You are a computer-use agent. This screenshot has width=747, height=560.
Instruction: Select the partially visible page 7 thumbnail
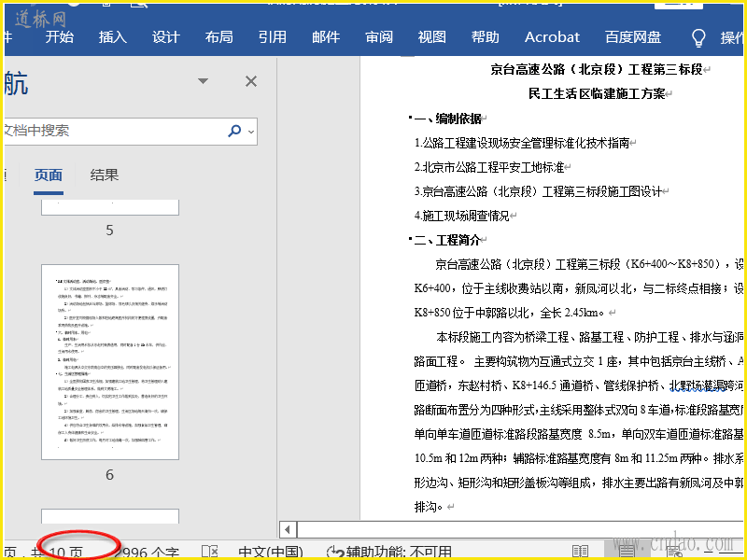(x=110, y=516)
